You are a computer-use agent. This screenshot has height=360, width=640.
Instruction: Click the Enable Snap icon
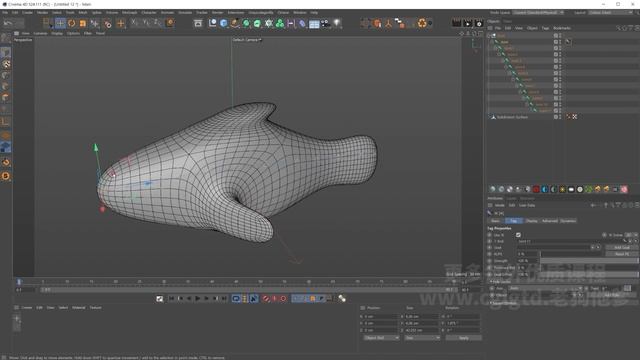[6, 162]
